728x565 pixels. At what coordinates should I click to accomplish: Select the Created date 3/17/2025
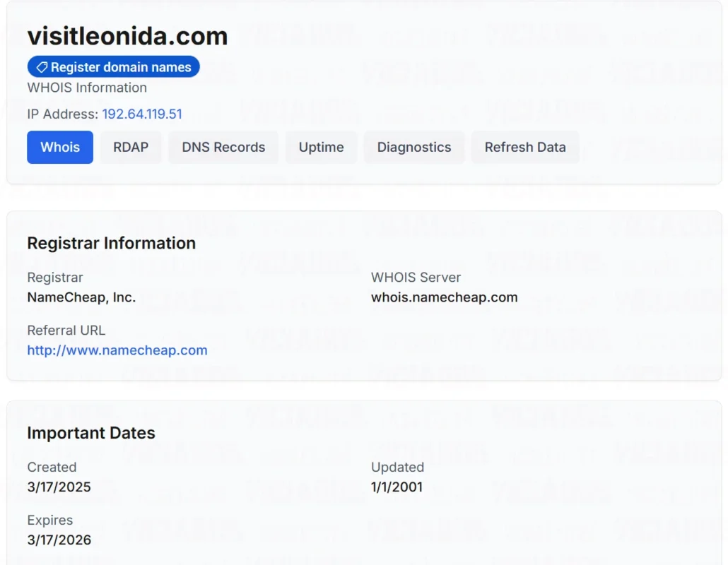59,487
